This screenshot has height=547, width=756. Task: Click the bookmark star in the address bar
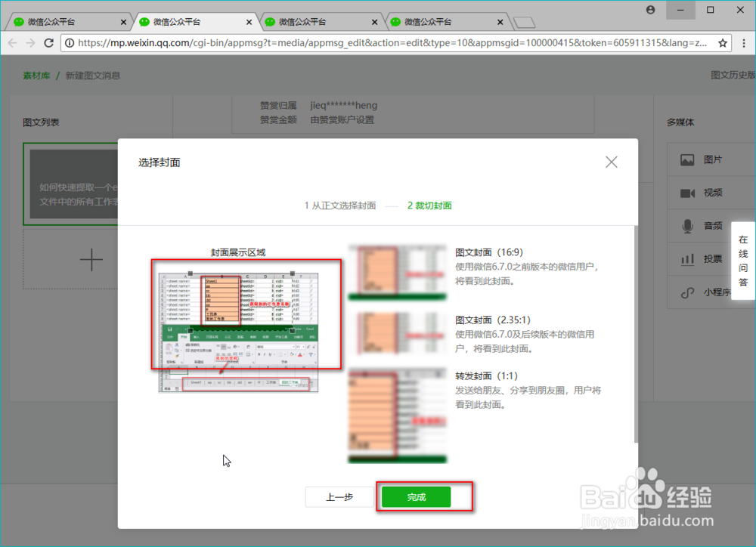click(x=723, y=43)
